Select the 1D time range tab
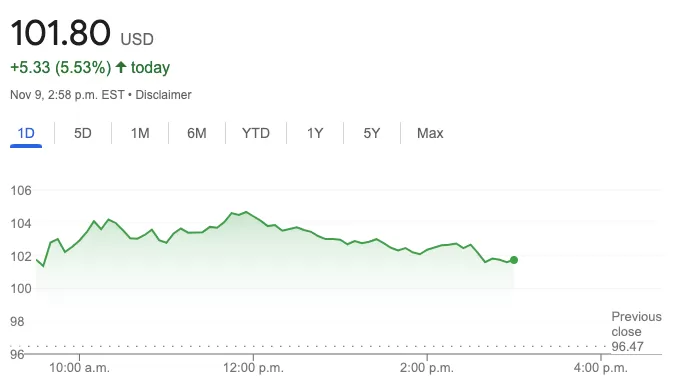 [26, 133]
